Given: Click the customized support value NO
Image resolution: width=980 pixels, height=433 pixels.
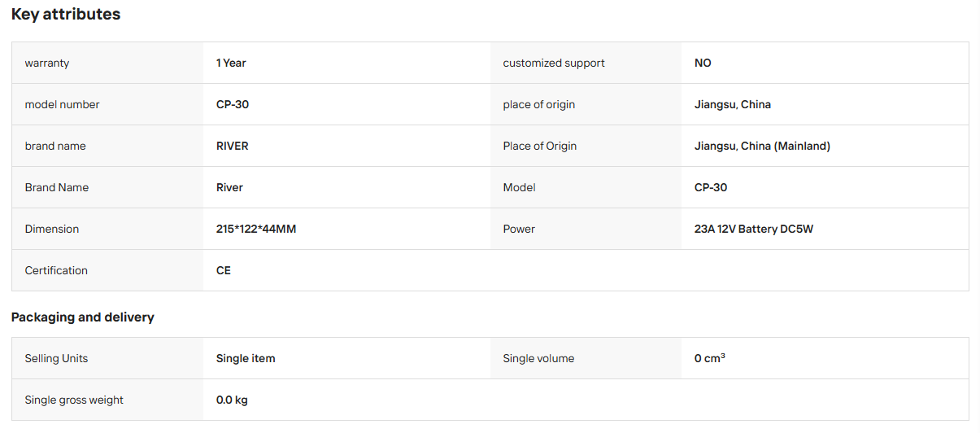Looking at the screenshot, I should pos(703,63).
